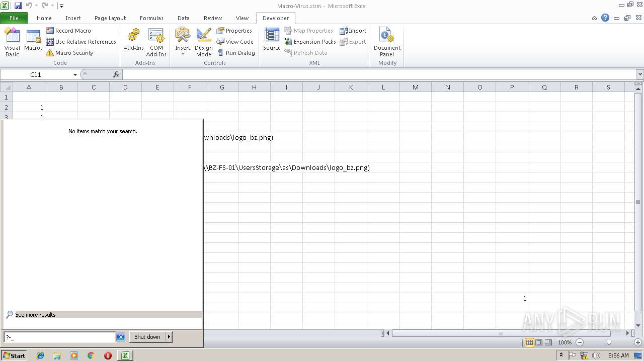Click the horizontal scrollbar thumb
Image resolution: width=644 pixels, height=362 pixels.
[501, 333]
